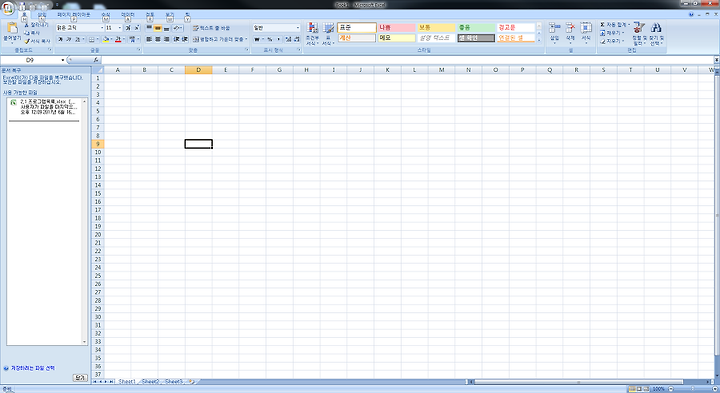Toggle underline formatting
The image size is (720, 393).
(78, 39)
